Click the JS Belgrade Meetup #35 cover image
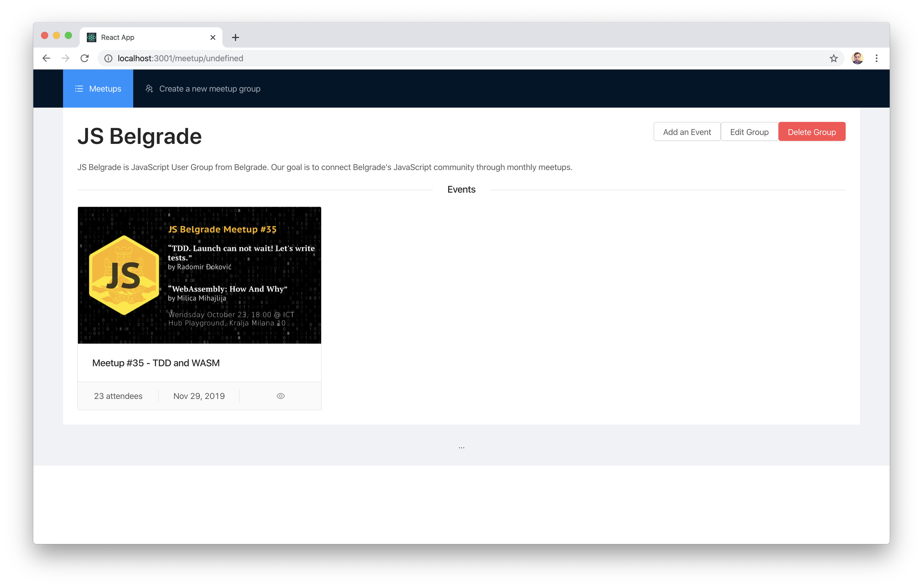This screenshot has width=923, height=588. pyautogui.click(x=199, y=275)
